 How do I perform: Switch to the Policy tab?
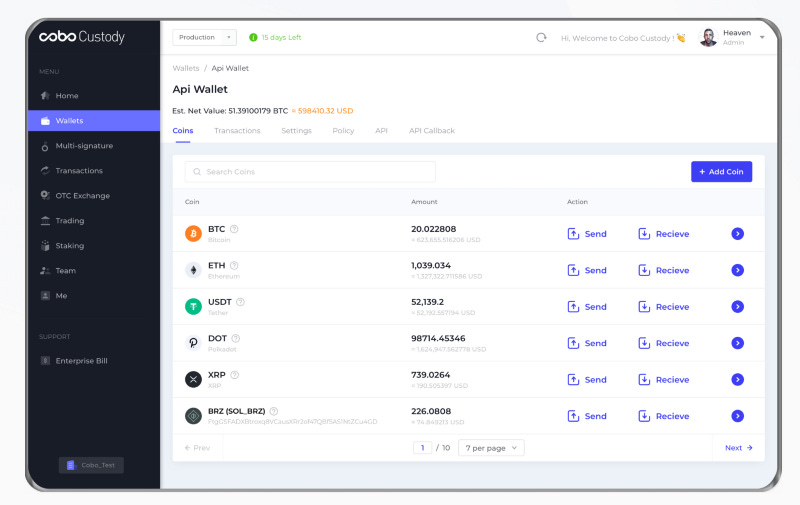(x=343, y=131)
